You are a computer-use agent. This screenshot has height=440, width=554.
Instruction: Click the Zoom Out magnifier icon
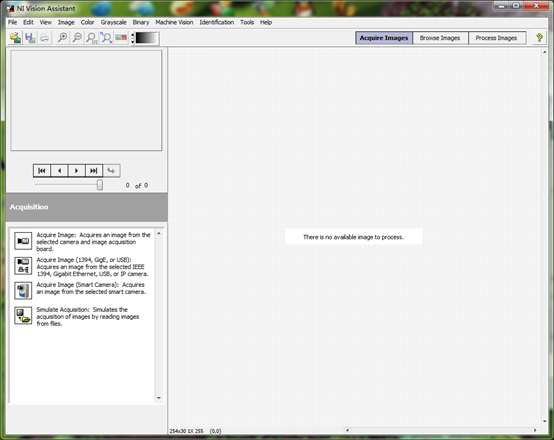(x=77, y=38)
